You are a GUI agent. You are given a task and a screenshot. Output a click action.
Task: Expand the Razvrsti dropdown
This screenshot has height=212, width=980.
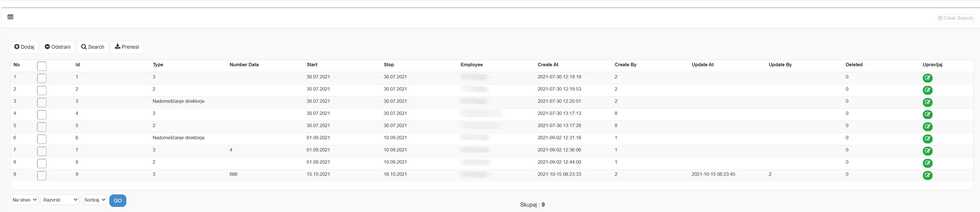tap(60, 200)
